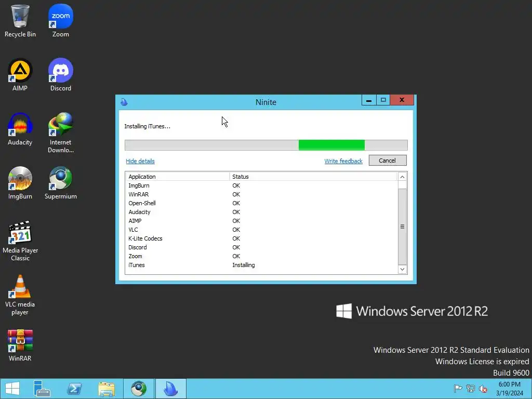Maximize the Ninite window
This screenshot has height=399, width=532.
(383, 100)
